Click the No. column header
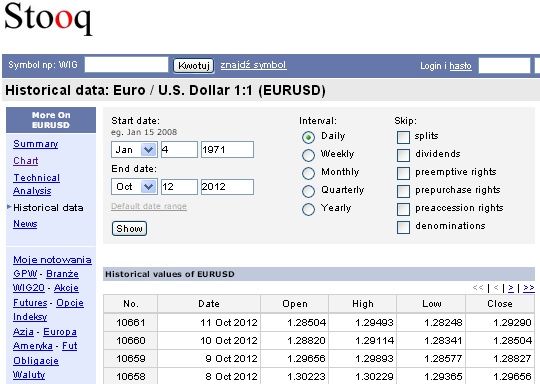 (131, 303)
